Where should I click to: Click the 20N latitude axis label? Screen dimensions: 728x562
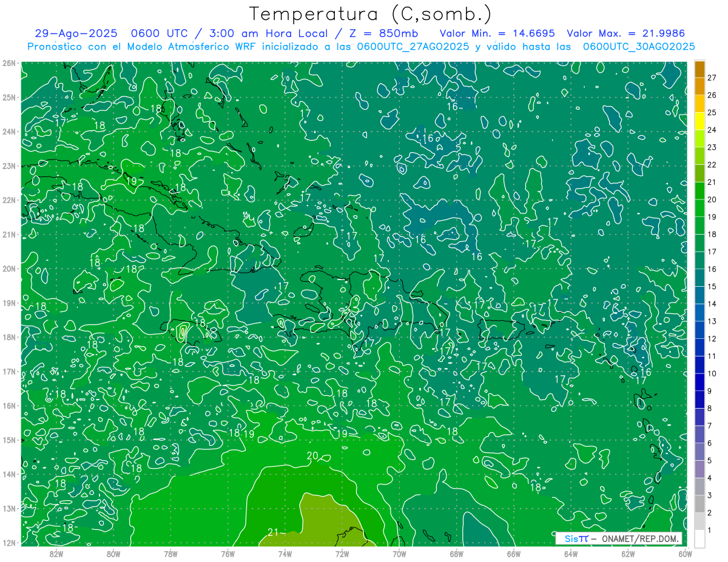8,269
